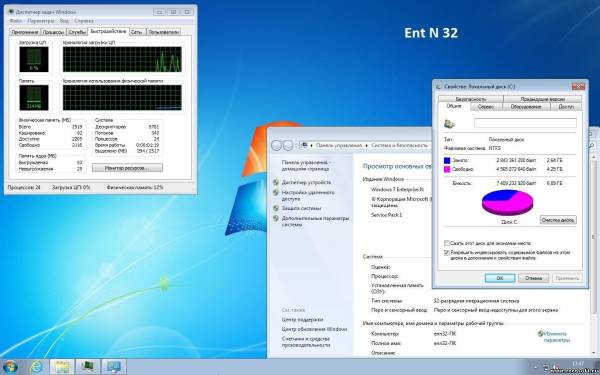This screenshot has width=600, height=375.
Task: Click the drive icon in disk properties
Action: 449,123
